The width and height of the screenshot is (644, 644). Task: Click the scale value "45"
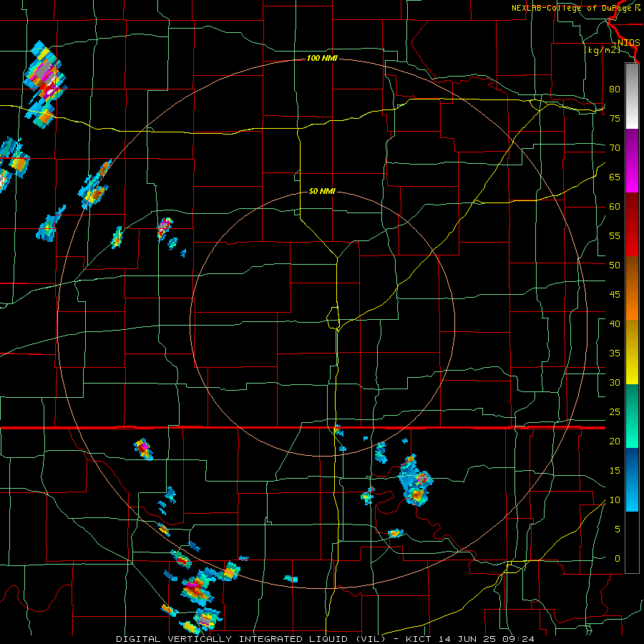pos(615,295)
